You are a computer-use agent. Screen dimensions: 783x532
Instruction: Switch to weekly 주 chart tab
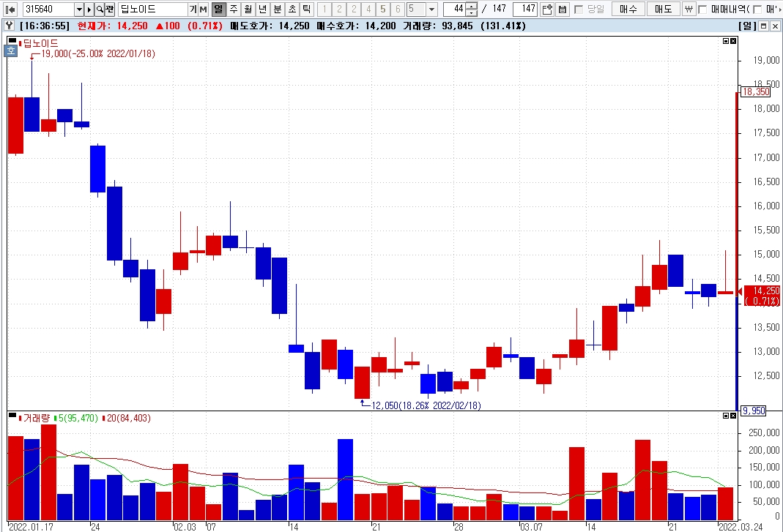(x=234, y=9)
